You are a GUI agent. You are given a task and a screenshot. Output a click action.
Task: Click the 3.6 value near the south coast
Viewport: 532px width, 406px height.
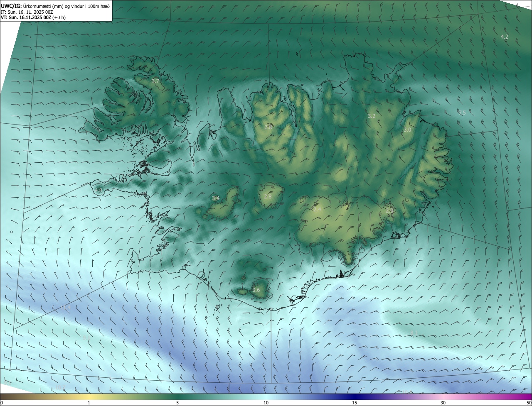point(256,290)
